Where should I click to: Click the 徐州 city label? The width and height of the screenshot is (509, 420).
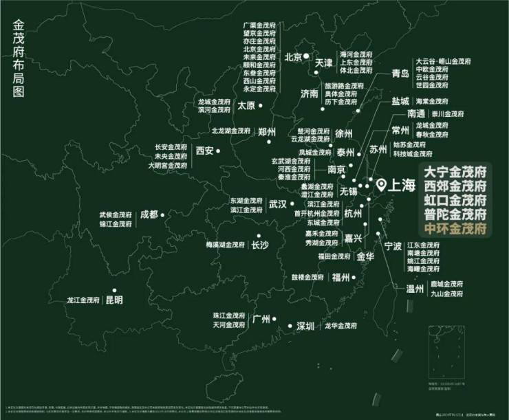tap(343, 133)
